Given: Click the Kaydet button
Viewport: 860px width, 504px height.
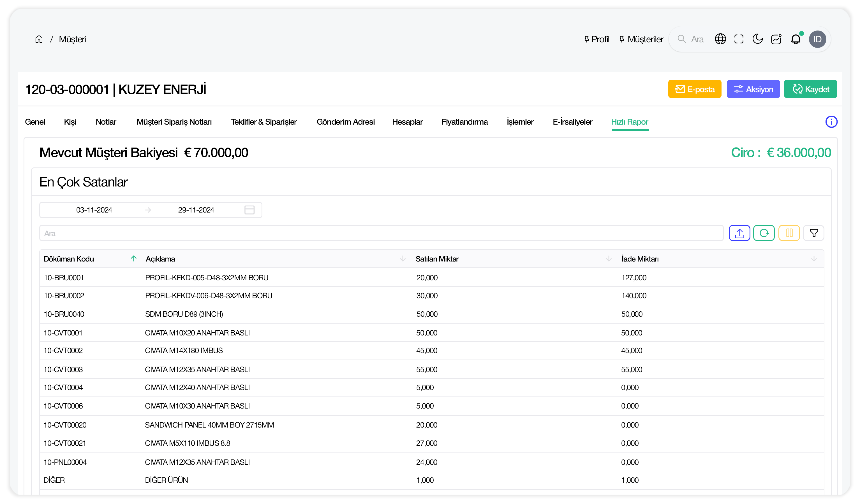Looking at the screenshot, I should click(x=810, y=89).
